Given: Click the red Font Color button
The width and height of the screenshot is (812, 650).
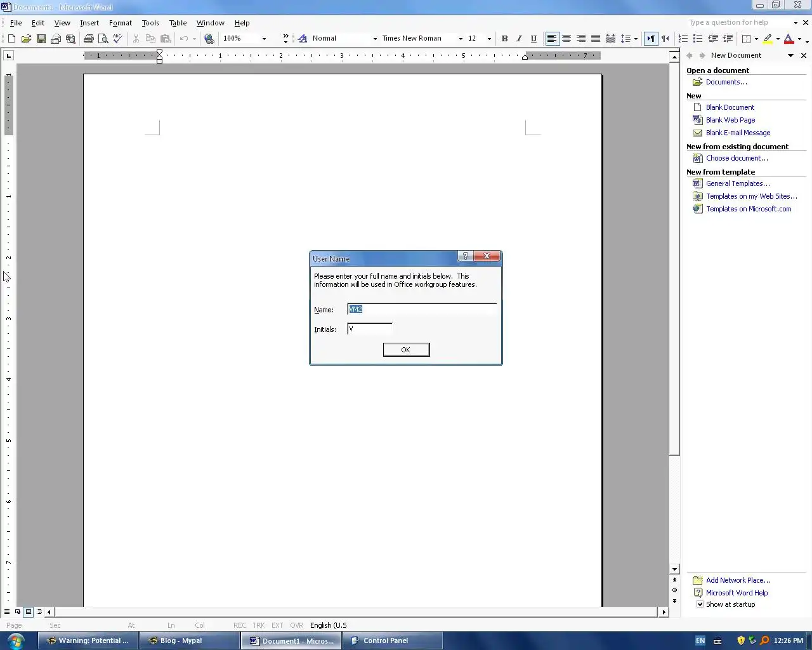Looking at the screenshot, I should point(789,39).
